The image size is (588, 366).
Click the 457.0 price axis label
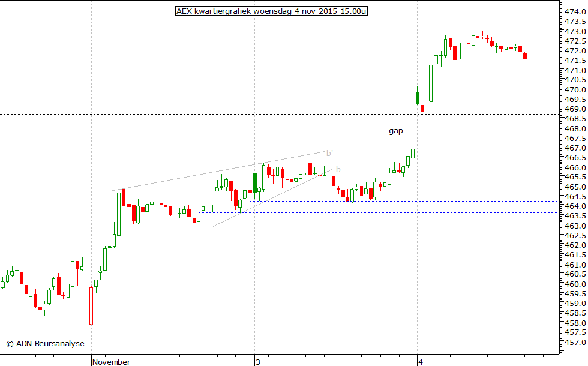click(575, 343)
